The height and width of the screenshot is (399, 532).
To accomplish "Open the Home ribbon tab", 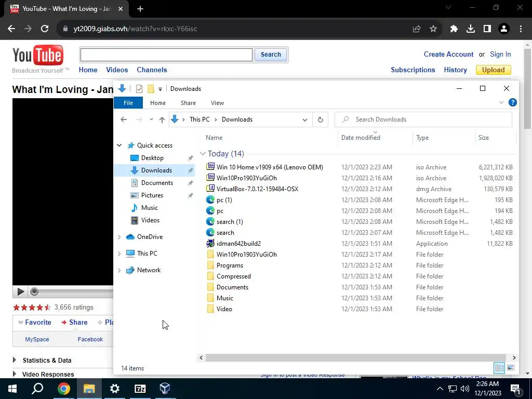I will [158, 103].
